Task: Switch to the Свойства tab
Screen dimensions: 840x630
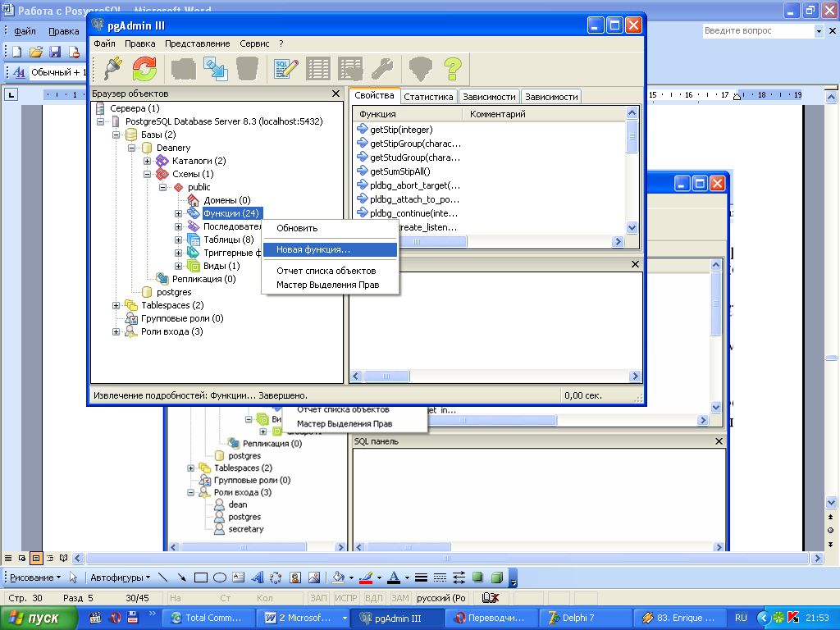Action: pos(374,95)
